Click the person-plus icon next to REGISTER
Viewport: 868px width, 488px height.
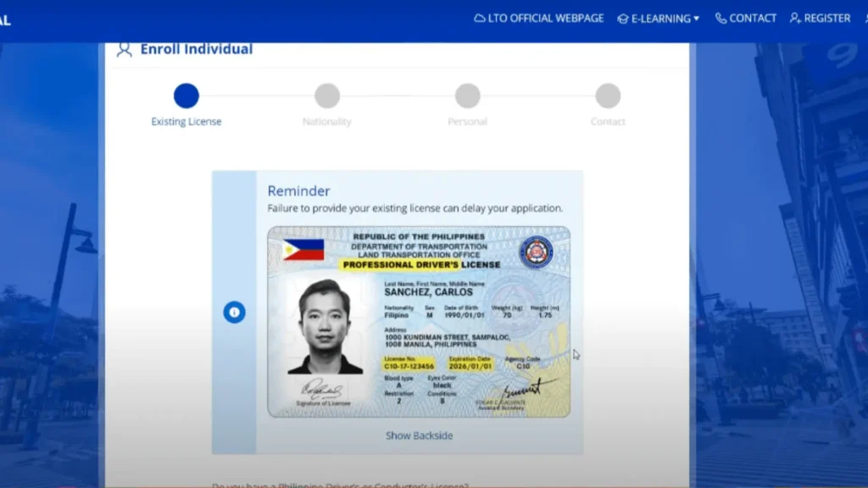pos(793,18)
